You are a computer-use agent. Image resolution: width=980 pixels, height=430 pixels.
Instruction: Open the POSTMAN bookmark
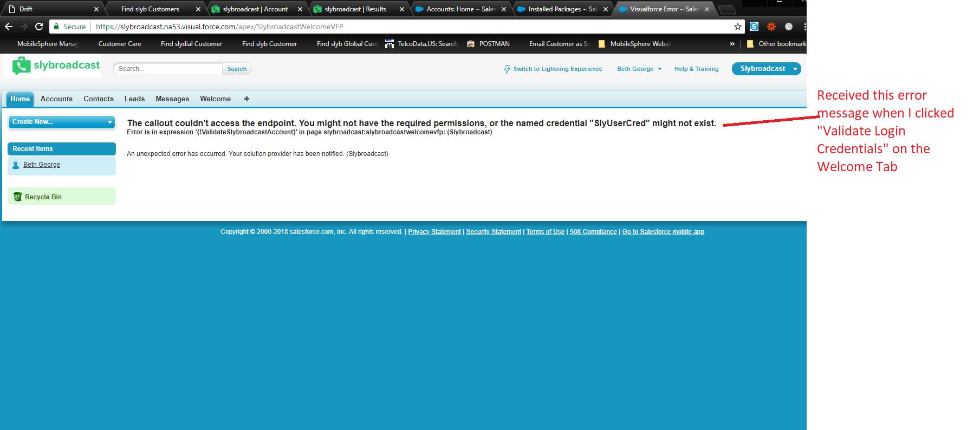tap(488, 44)
